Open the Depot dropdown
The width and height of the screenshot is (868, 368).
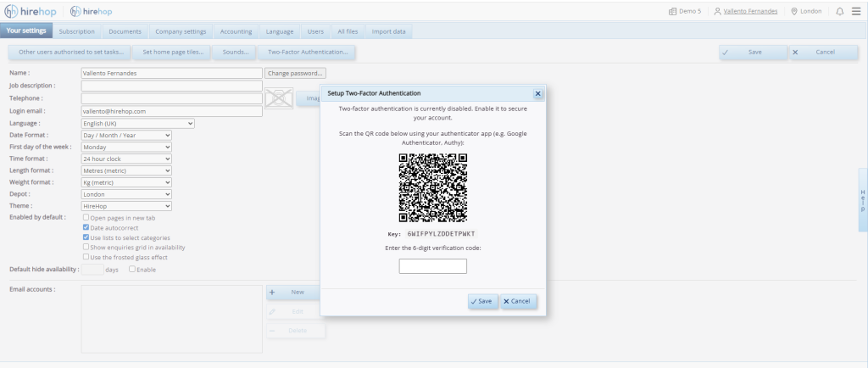coord(126,194)
